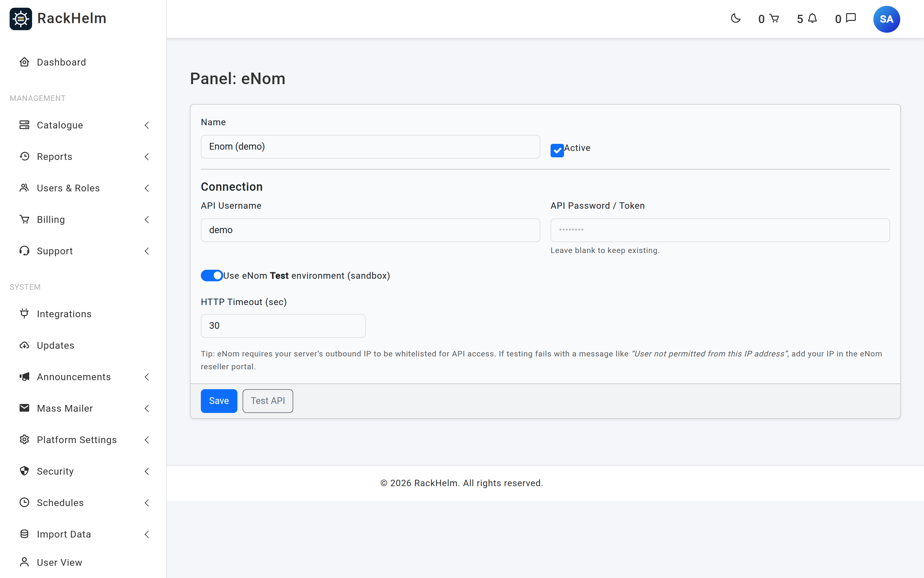
Task: Expand the Schedules menu chevron
Action: coord(147,503)
